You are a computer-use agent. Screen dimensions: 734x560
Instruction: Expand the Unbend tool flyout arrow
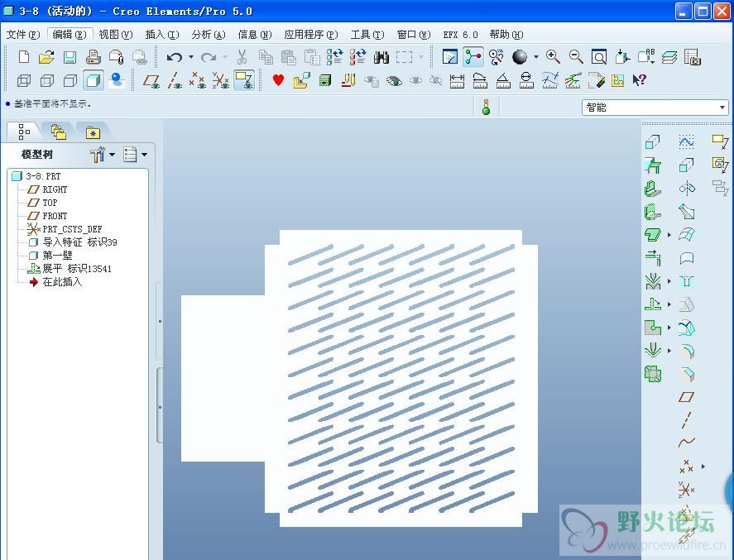click(669, 304)
